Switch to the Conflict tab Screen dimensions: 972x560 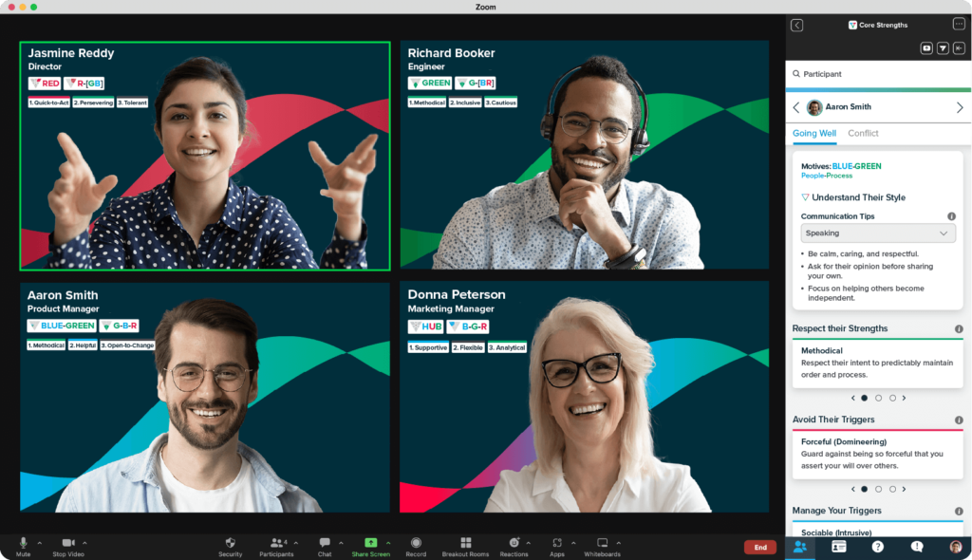point(863,133)
